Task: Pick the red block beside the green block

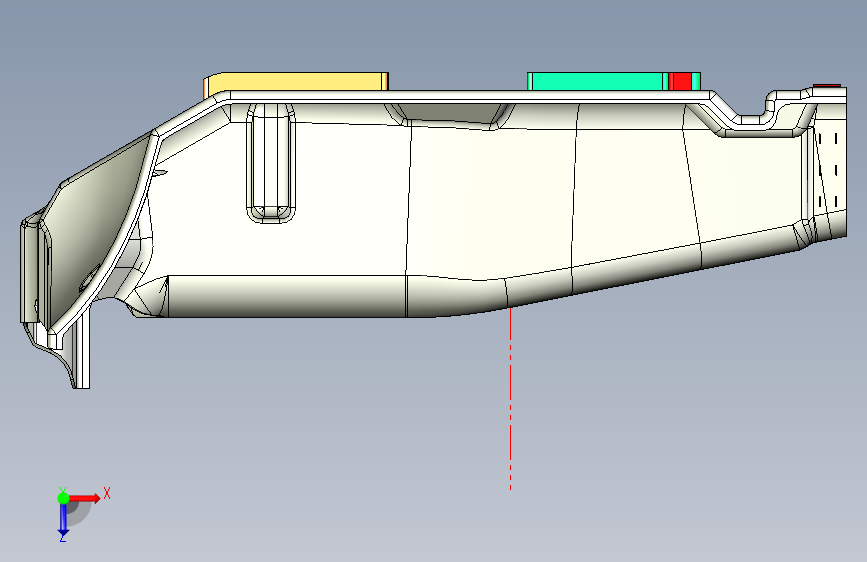Action: (680, 81)
